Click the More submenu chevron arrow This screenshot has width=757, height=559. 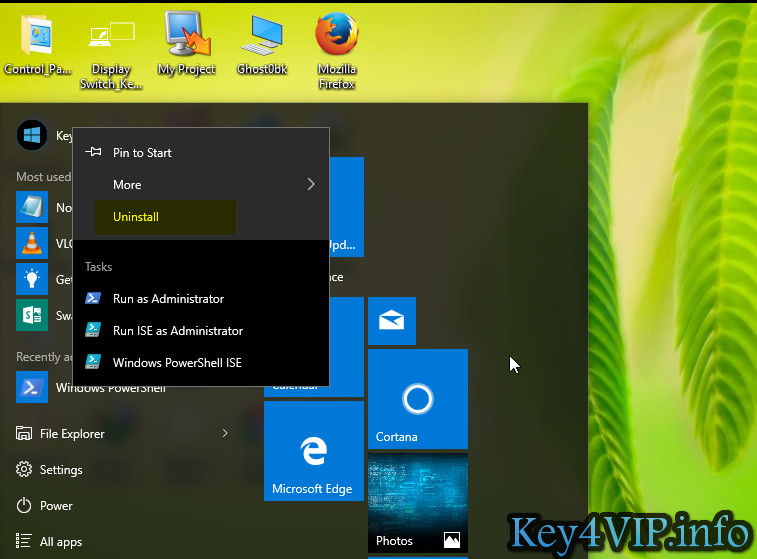pos(311,184)
